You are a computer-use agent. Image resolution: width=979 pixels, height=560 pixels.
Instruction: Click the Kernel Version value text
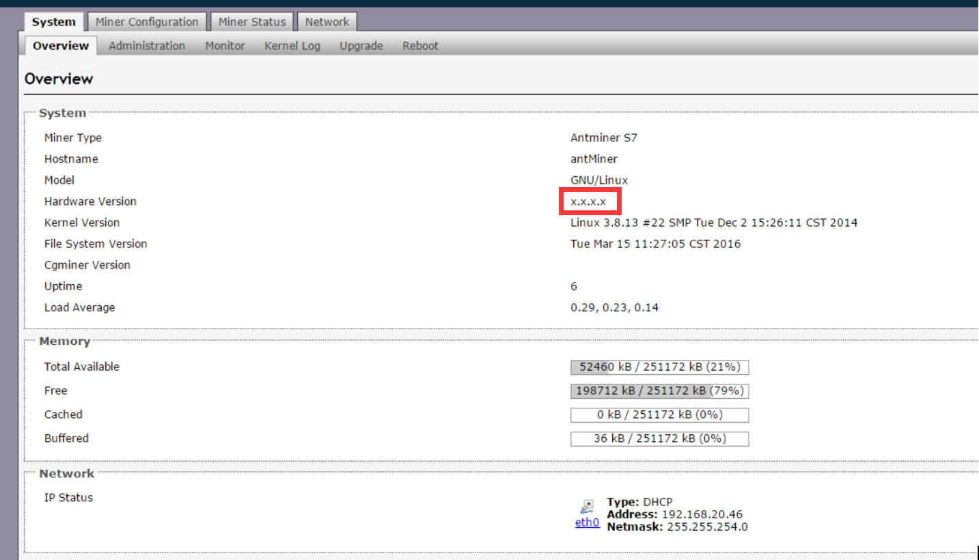[x=714, y=223]
